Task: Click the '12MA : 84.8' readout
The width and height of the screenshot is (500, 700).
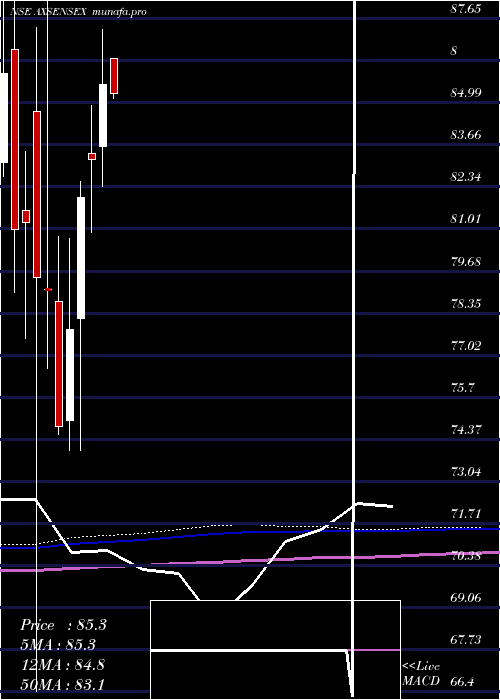Action: tap(63, 664)
